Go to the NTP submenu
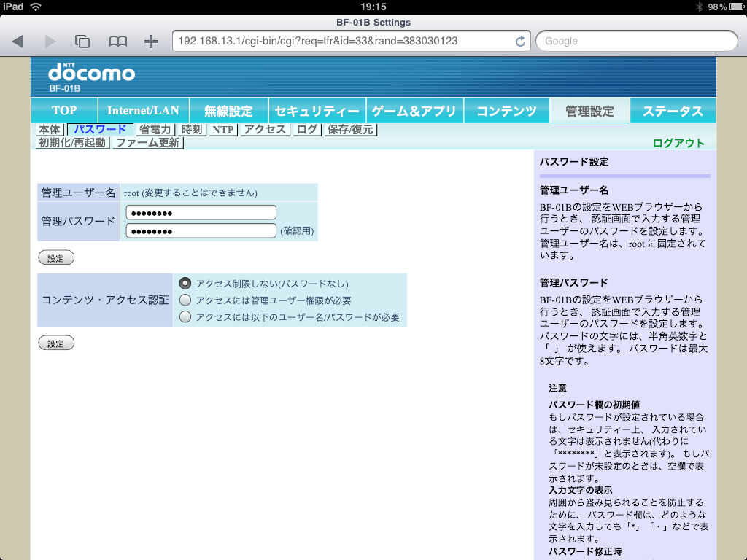Image resolution: width=747 pixels, height=560 pixels. (x=223, y=130)
